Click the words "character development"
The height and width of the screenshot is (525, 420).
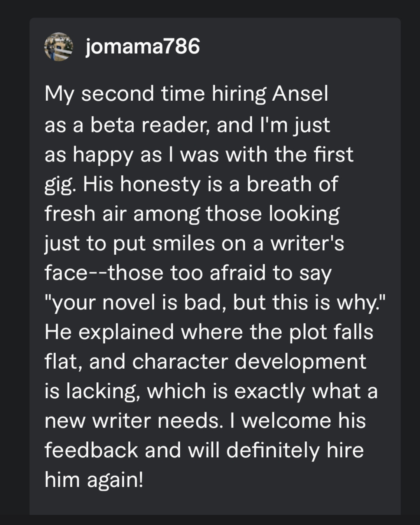249,362
